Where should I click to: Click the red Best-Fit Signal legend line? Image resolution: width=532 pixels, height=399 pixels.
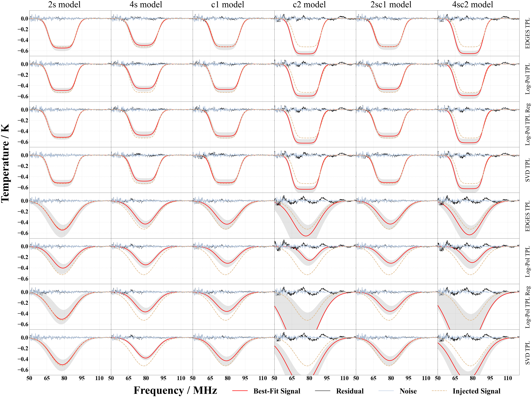click(240, 391)
